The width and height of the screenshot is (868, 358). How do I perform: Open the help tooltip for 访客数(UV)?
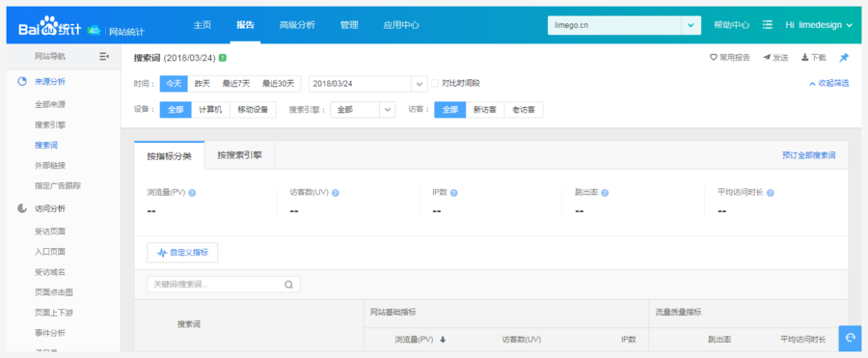click(x=336, y=193)
